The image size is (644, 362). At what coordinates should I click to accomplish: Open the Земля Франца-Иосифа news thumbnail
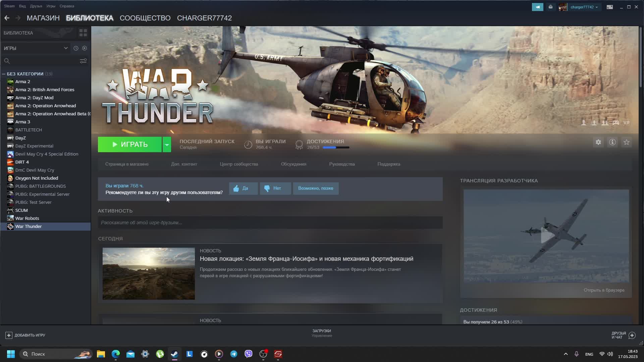click(149, 274)
